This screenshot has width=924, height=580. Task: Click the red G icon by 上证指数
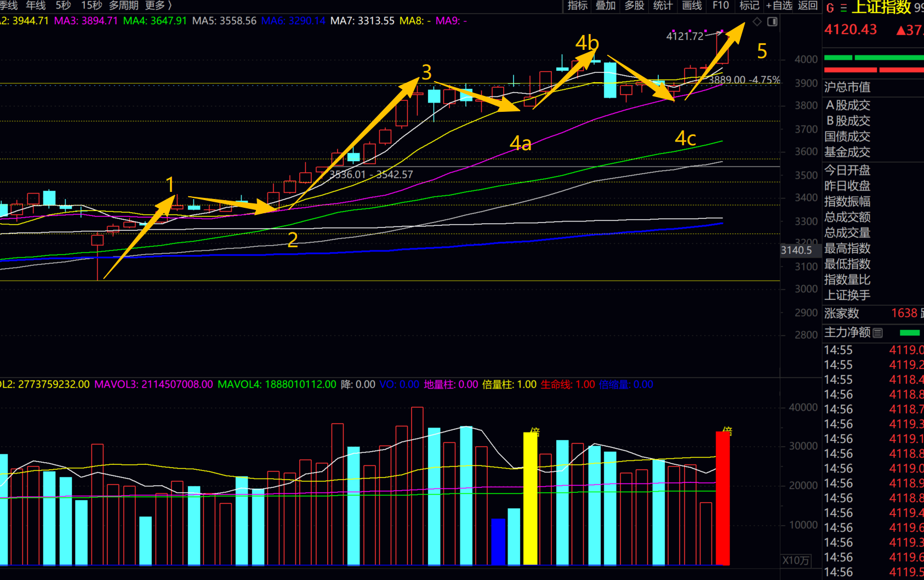click(x=830, y=8)
